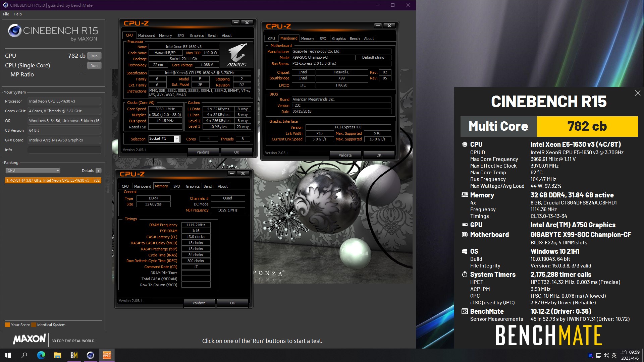The height and width of the screenshot is (362, 644).
Task: Click the BenchMate Motherboard section icon
Action: pos(465,235)
